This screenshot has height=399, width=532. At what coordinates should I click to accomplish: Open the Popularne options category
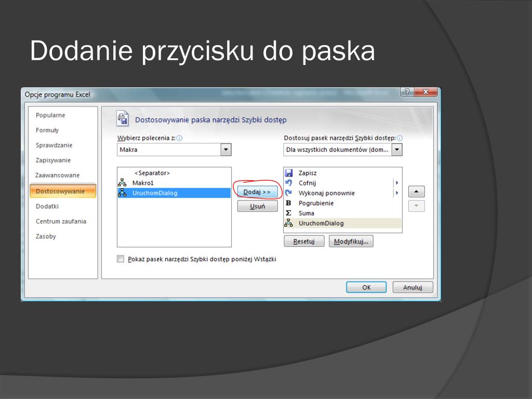tap(50, 115)
